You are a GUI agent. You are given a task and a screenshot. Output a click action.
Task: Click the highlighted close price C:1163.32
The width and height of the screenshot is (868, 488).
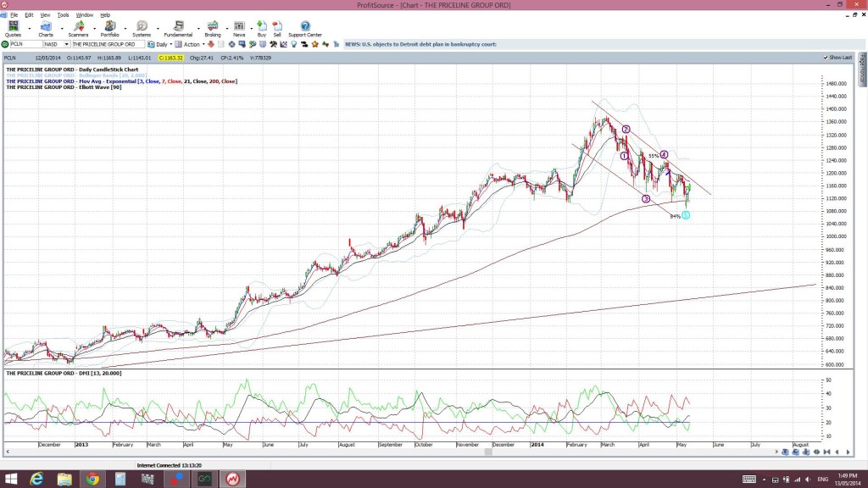point(170,58)
